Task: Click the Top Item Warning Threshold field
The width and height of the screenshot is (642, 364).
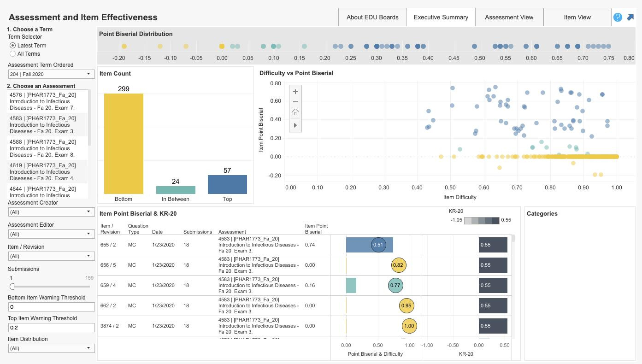Action: point(51,328)
